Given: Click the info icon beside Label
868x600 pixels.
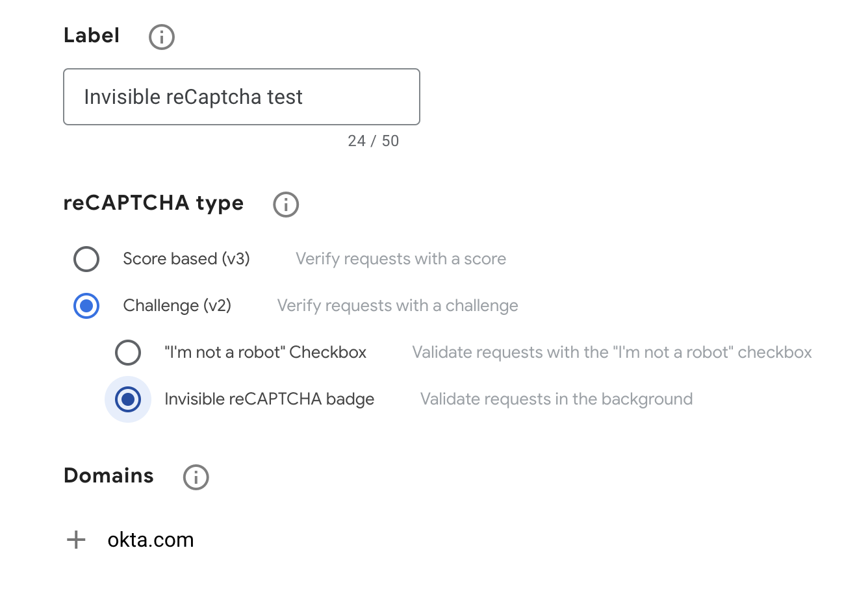Looking at the screenshot, I should tap(162, 37).
